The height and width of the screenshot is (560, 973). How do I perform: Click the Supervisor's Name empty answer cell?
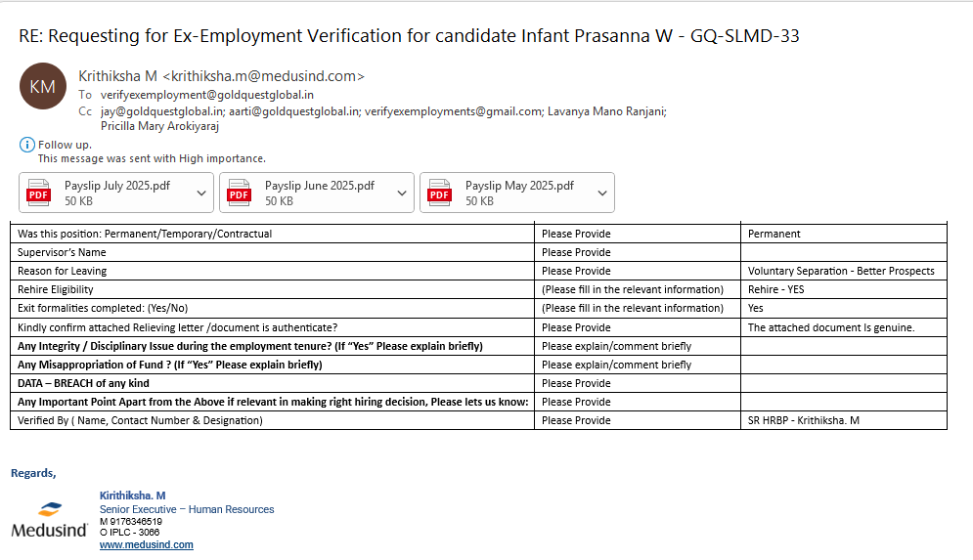point(843,252)
